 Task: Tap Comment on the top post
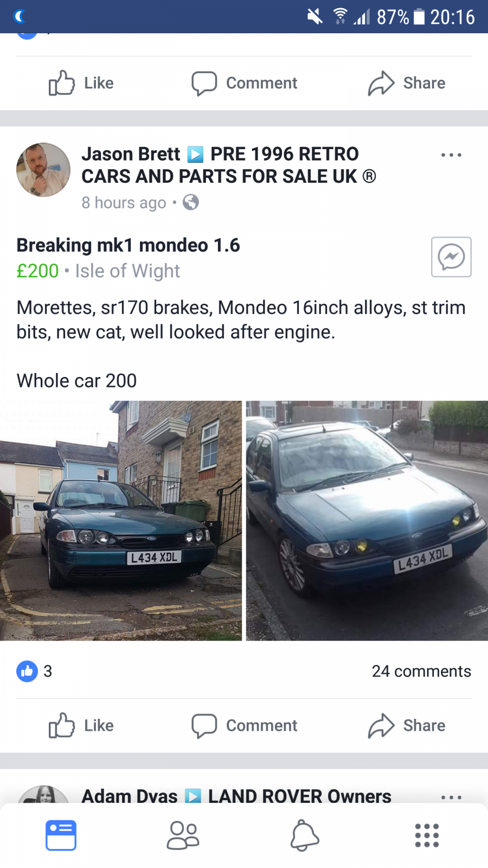coord(244,83)
